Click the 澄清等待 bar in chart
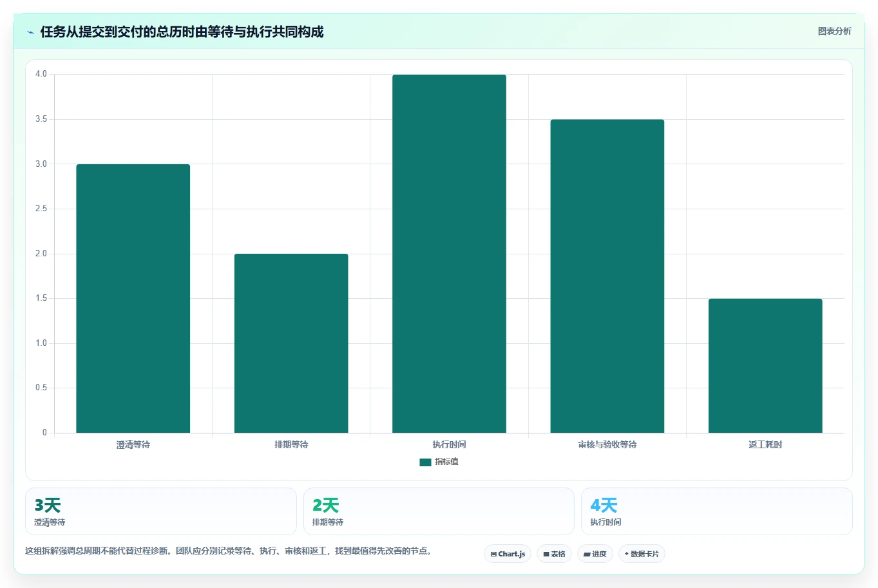 point(133,298)
